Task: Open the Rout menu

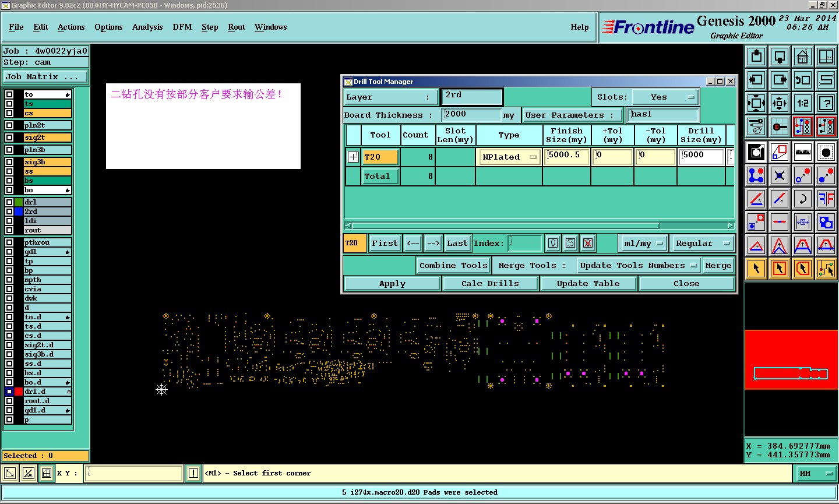Action: click(237, 27)
